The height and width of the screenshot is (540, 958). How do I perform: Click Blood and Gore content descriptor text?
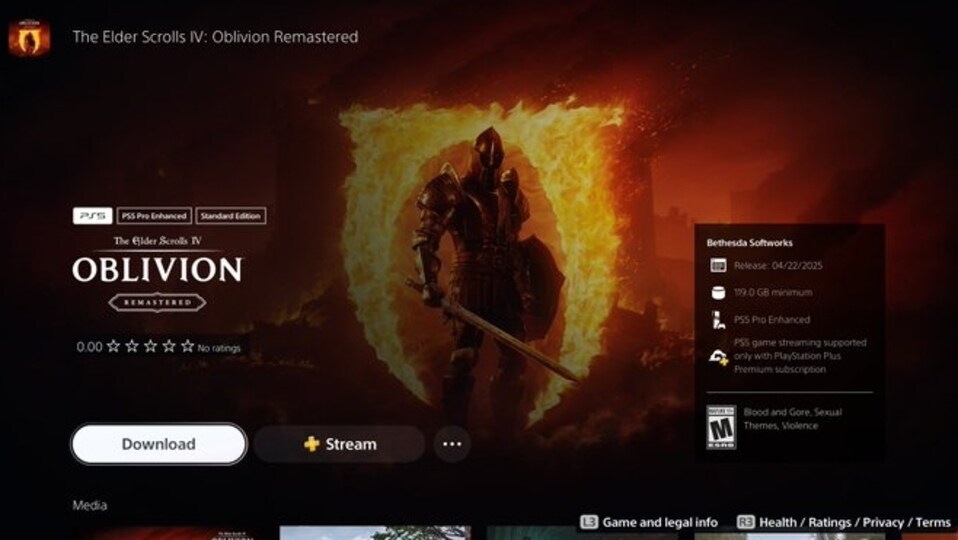tap(792, 419)
